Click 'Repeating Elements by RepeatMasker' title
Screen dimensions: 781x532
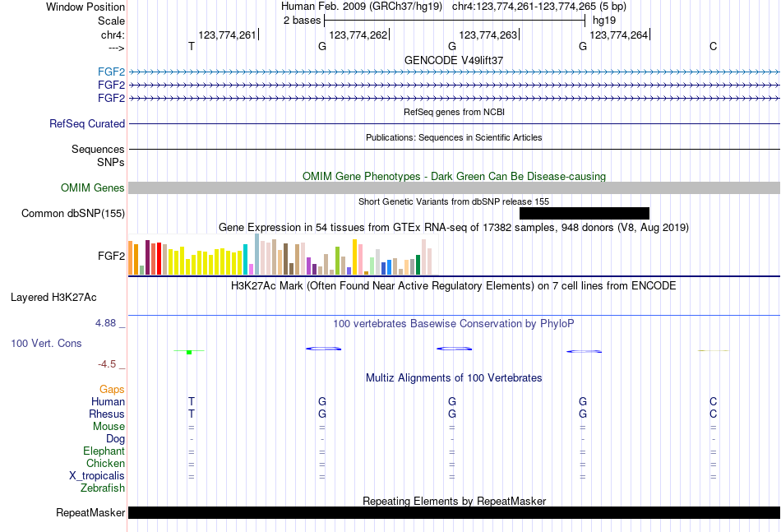[454, 501]
